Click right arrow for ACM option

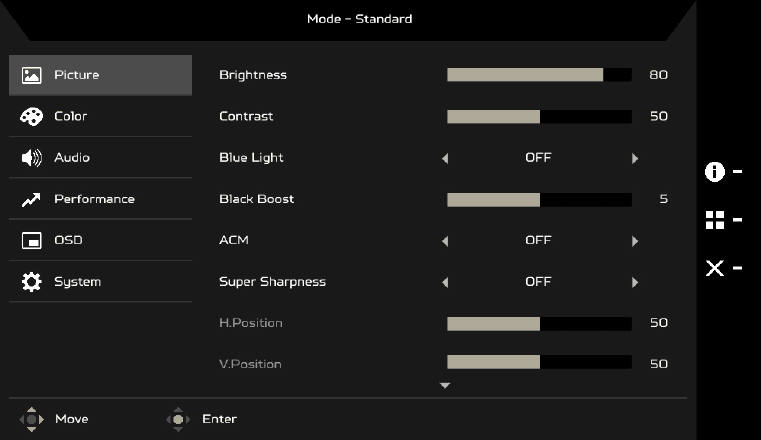[635, 241]
